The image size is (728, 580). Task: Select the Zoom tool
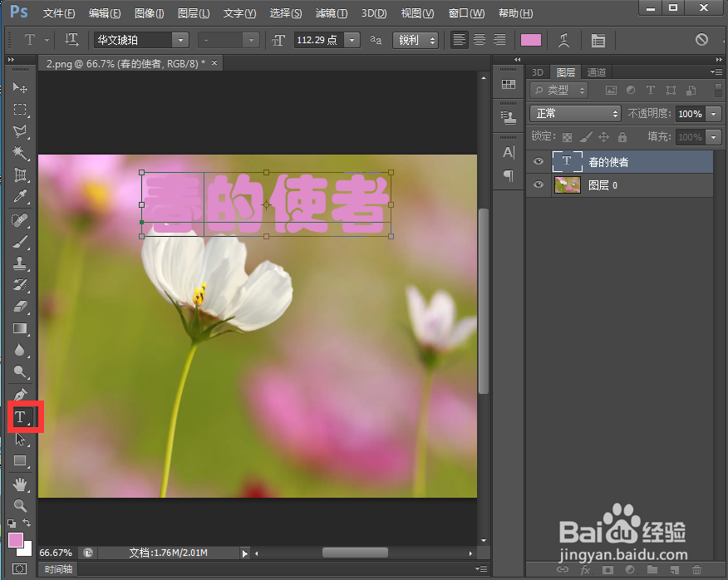(x=20, y=504)
